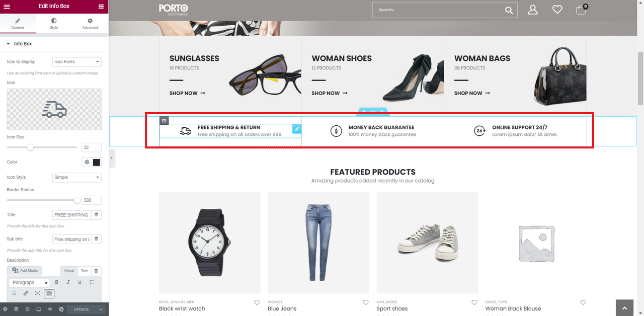Image resolution: width=644 pixels, height=316 pixels.
Task: Click the page settings gear in footer
Action: [x=5, y=309]
